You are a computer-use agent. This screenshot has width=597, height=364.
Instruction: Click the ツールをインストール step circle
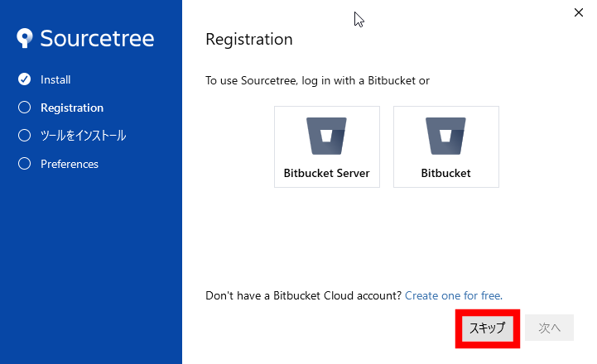24,136
